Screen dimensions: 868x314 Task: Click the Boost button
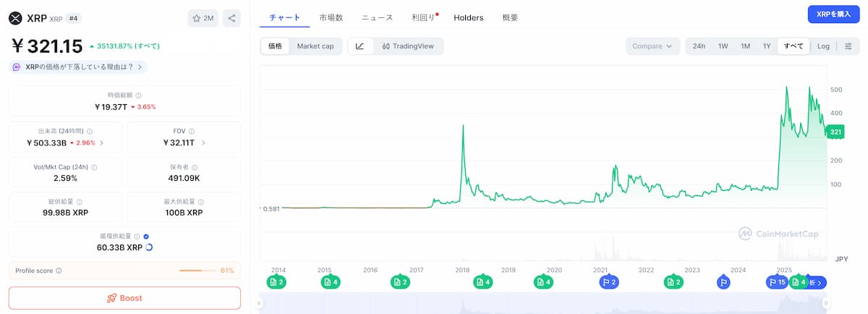pyautogui.click(x=124, y=298)
